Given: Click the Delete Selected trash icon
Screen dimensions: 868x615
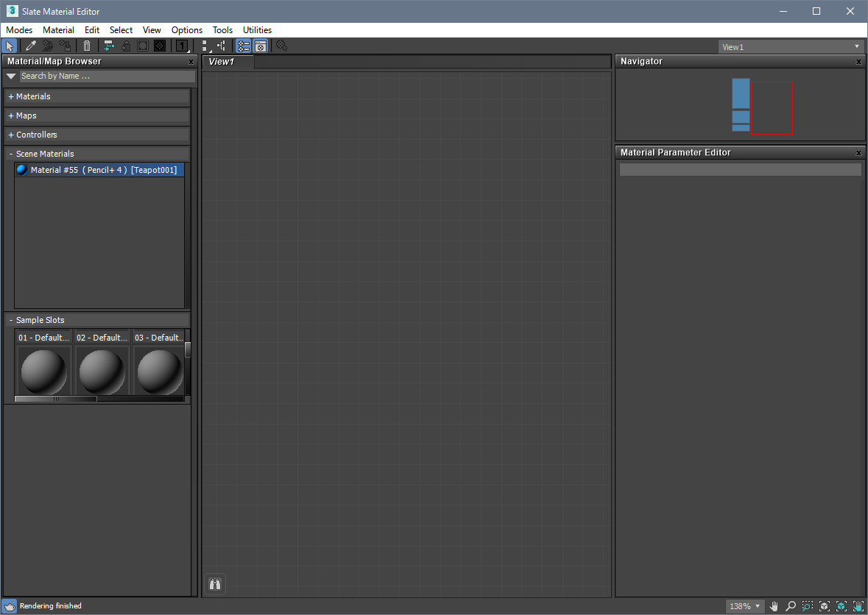Looking at the screenshot, I should tap(87, 46).
